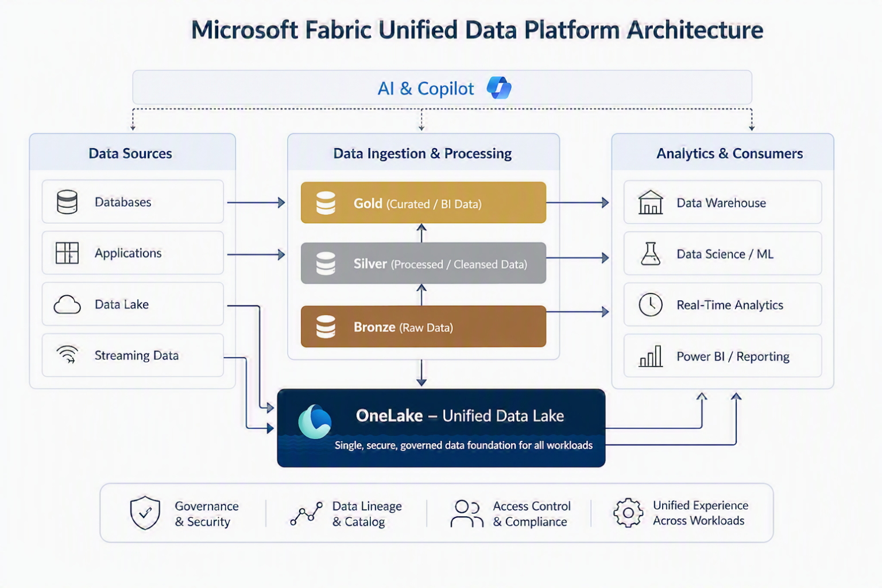
Task: Click the Data Lineage & Catalog label
Action: [367, 514]
